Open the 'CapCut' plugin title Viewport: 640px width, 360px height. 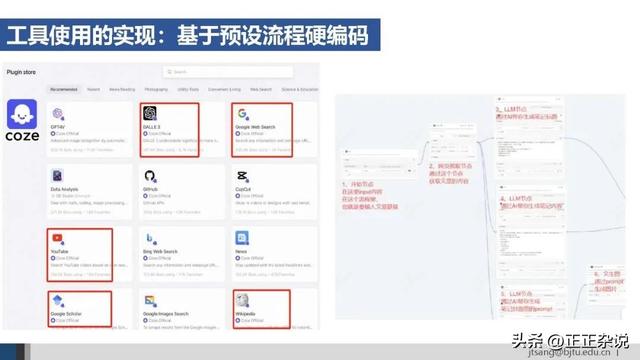(243, 189)
